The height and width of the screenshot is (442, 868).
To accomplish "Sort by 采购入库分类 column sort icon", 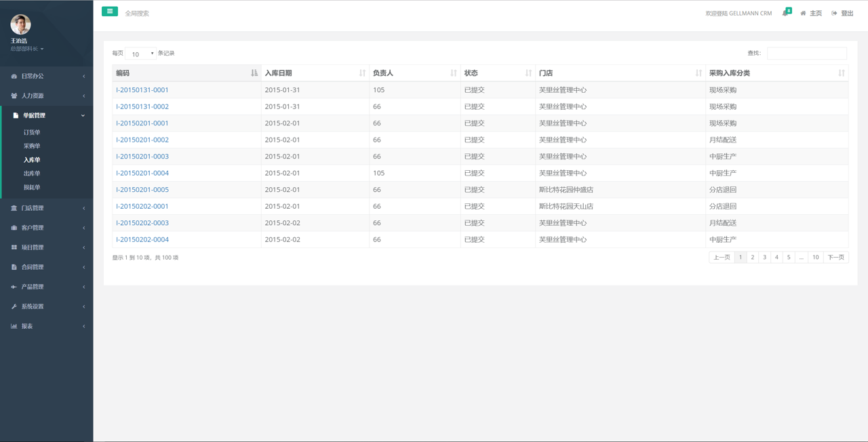I will pyautogui.click(x=841, y=73).
